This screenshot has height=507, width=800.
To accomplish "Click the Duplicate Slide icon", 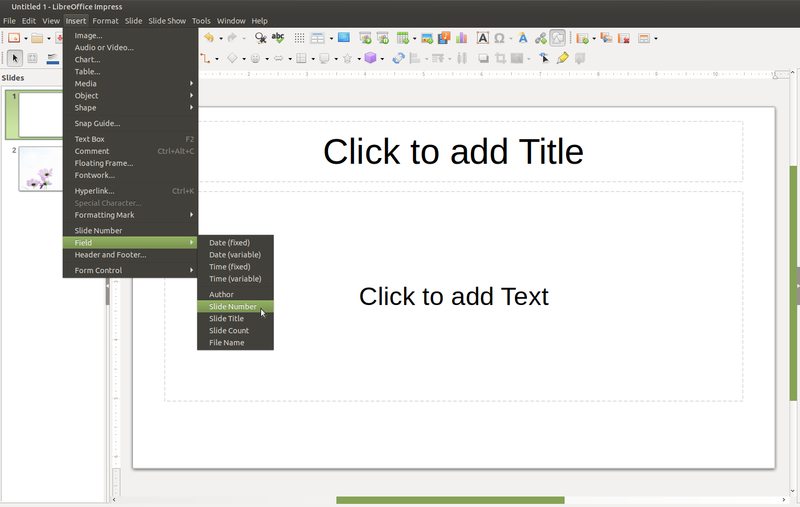I will coord(606,38).
